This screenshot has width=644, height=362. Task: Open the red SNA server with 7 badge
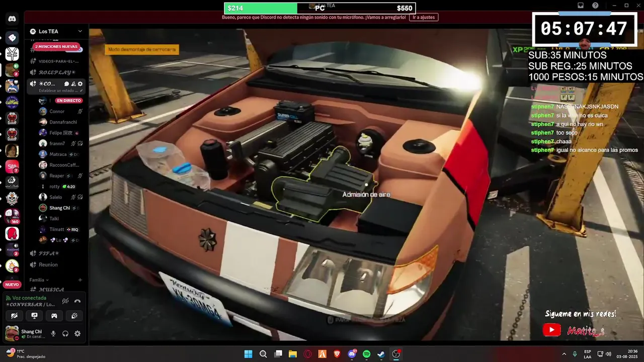click(x=12, y=166)
